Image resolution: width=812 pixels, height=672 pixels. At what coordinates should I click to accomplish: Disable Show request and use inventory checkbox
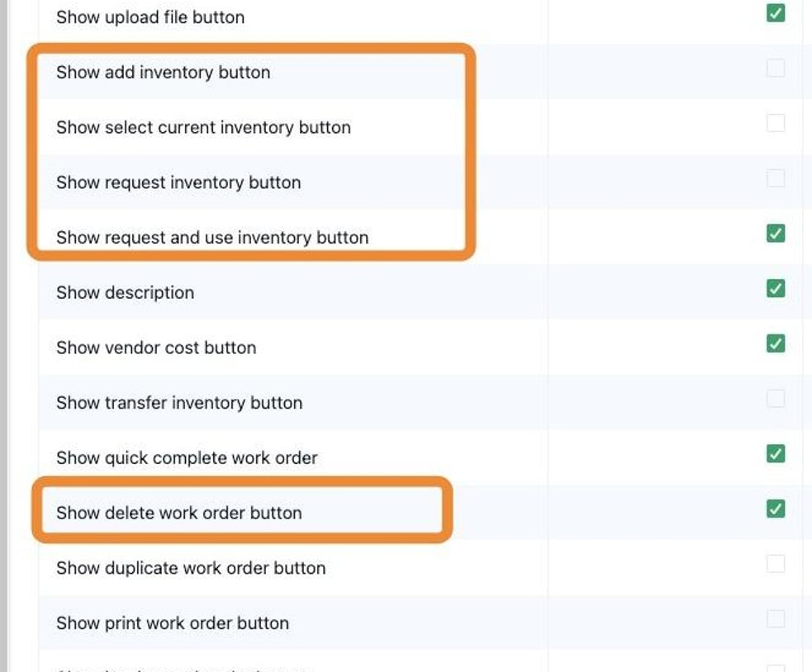[x=775, y=234]
